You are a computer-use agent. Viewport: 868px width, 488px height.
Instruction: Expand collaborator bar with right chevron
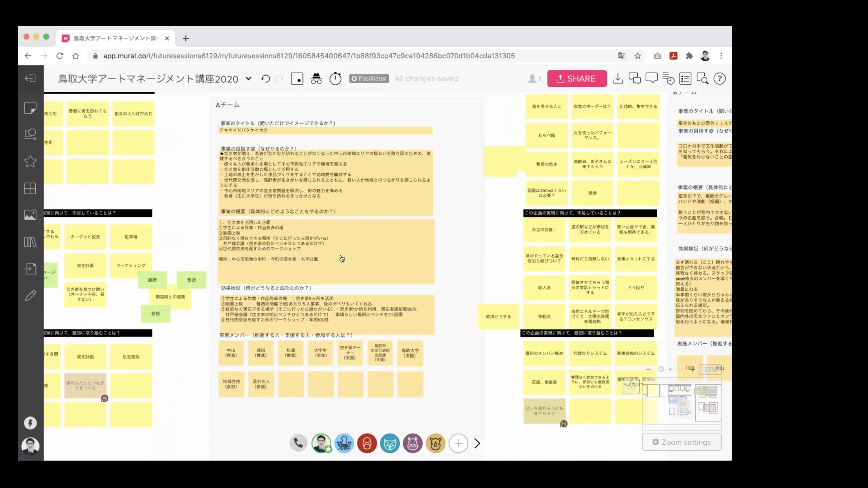click(x=477, y=443)
